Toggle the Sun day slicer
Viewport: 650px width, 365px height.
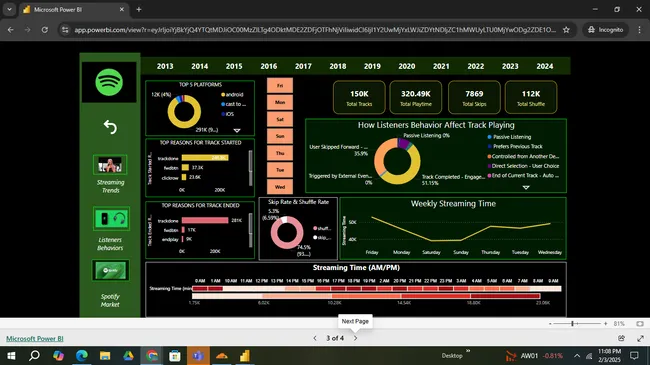coord(280,136)
